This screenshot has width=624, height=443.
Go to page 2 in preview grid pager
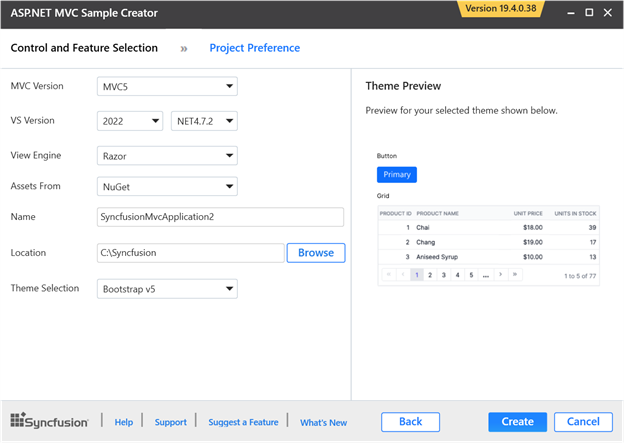(x=430, y=275)
